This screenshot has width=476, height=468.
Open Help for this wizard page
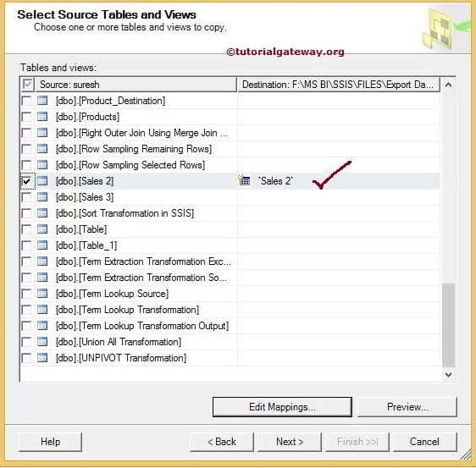(x=50, y=442)
